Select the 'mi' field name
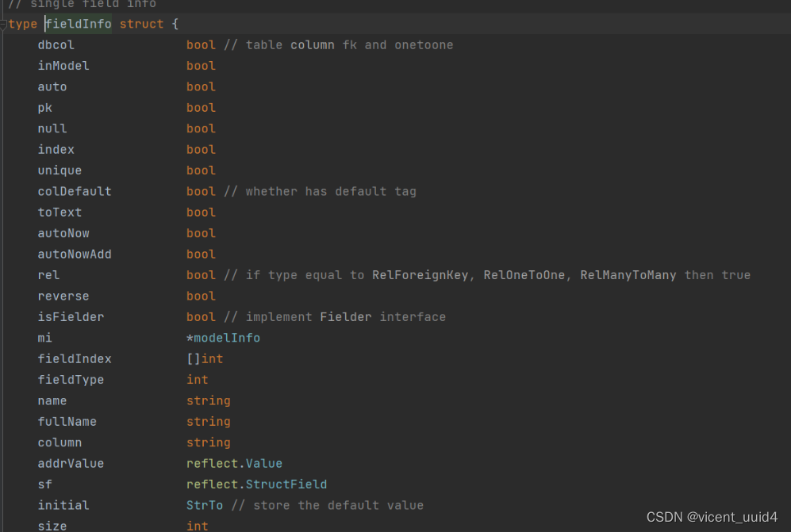 click(45, 338)
